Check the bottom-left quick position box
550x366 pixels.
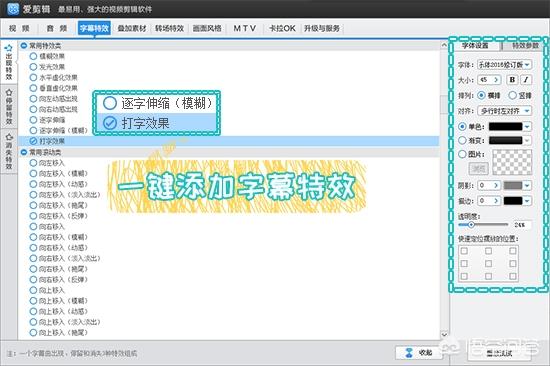pyautogui.click(x=464, y=277)
